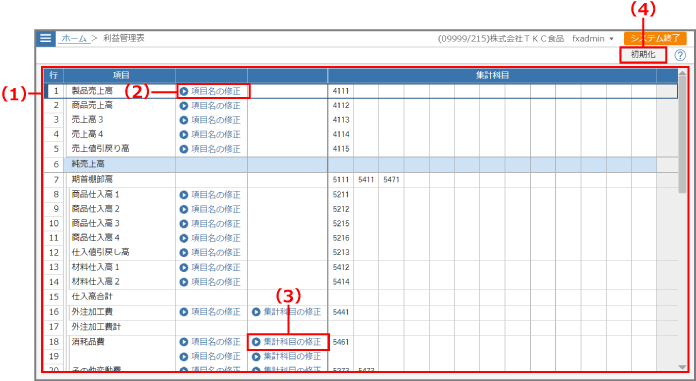Click the scrollbar down arrow
Image resolution: width=696 pixels, height=381 pixels.
pyautogui.click(x=682, y=367)
